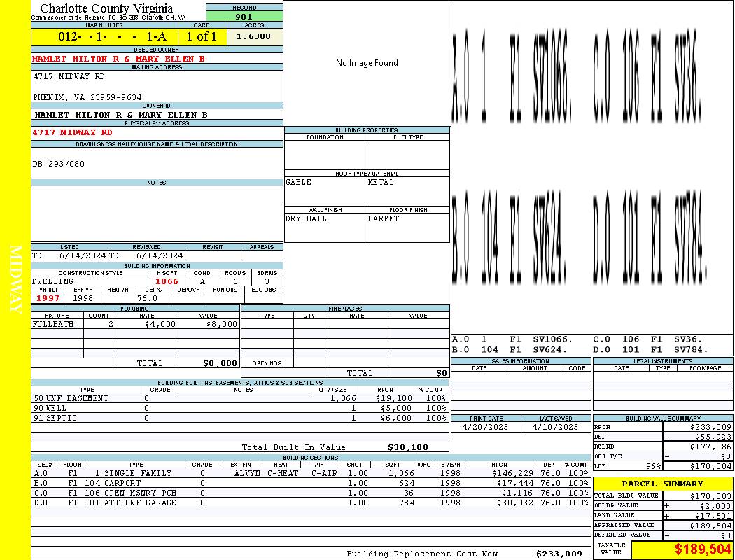Click the vertical MIDWAY label
The height and width of the screenshot is (560, 735).
pos(15,280)
